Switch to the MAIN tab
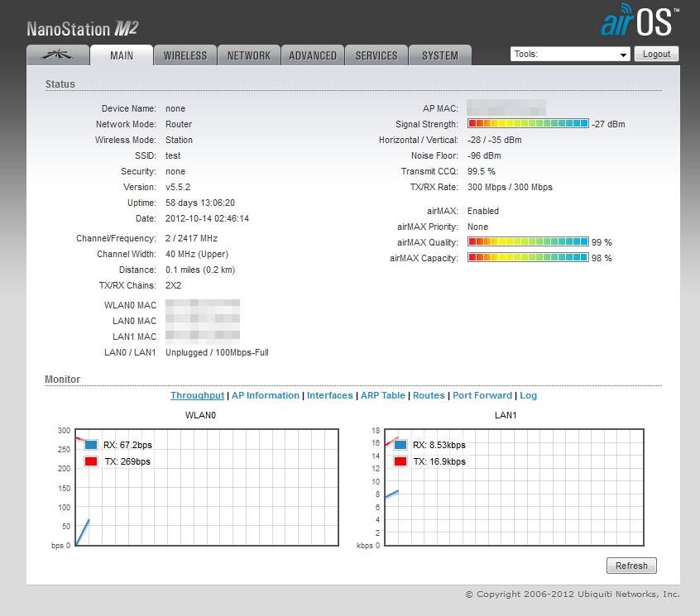 tap(122, 55)
